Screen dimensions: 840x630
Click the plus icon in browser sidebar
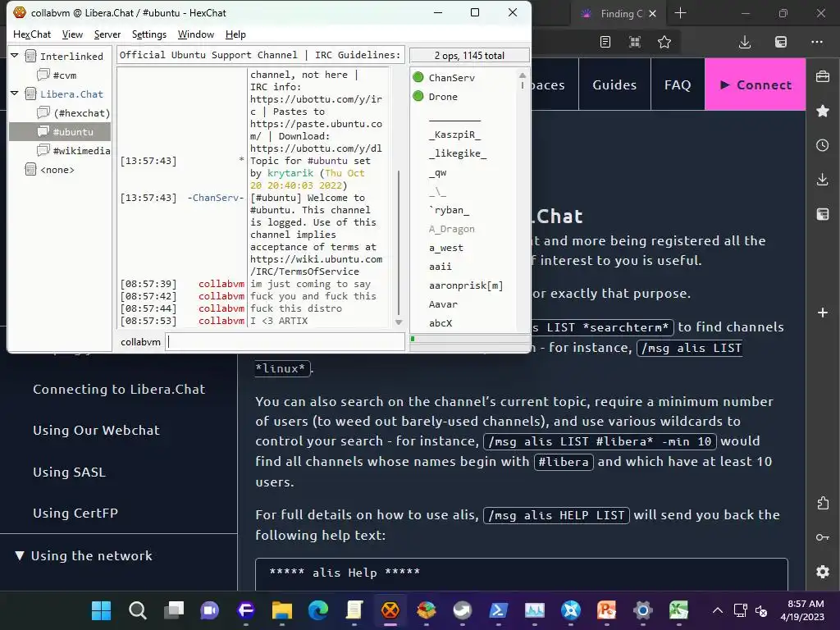tap(823, 313)
